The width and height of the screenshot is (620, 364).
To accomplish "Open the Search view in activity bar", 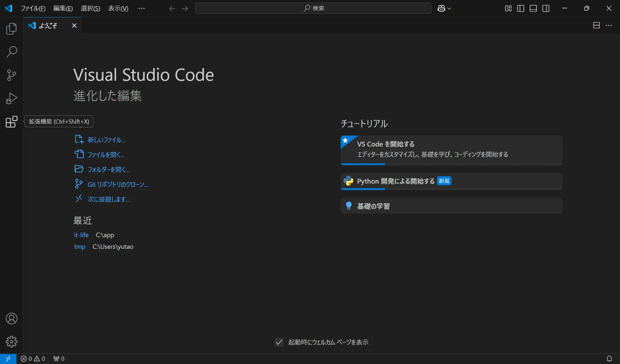I will pyautogui.click(x=12, y=52).
